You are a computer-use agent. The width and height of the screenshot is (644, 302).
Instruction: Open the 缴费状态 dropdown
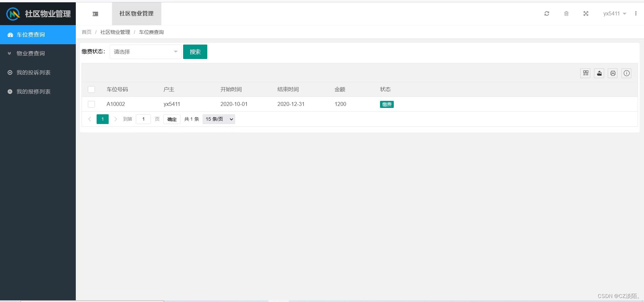click(146, 52)
